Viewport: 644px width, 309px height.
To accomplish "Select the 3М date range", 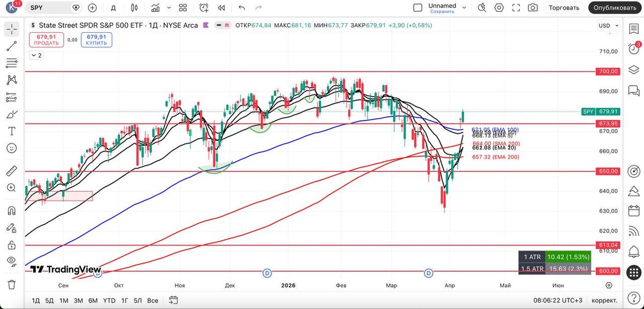I will pyautogui.click(x=78, y=300).
